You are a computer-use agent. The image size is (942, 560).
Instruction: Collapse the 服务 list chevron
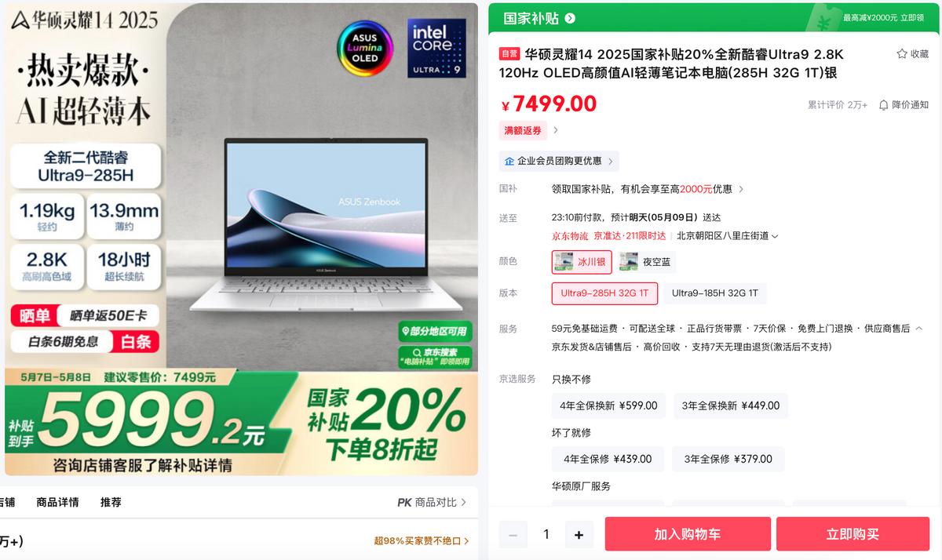point(919,328)
